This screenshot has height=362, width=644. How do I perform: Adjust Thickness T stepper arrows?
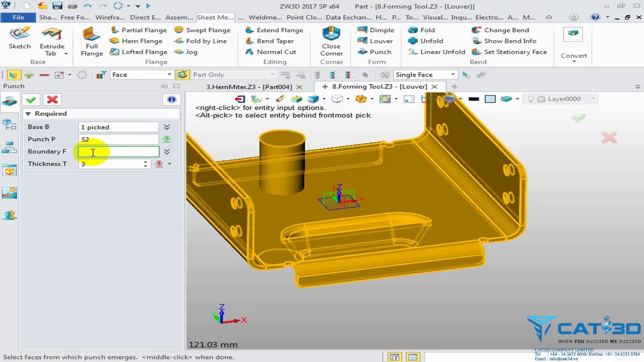(145, 164)
